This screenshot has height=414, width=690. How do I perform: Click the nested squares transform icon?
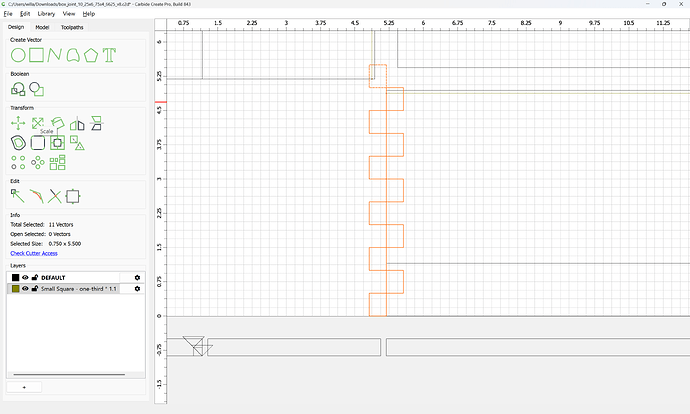(x=57, y=143)
